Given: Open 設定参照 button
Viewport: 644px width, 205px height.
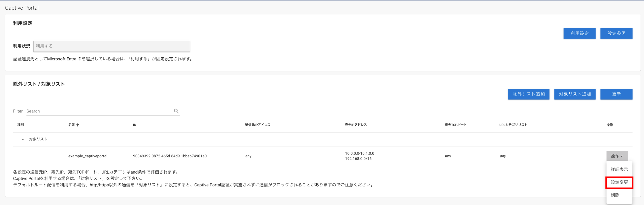Looking at the screenshot, I should tap(616, 34).
